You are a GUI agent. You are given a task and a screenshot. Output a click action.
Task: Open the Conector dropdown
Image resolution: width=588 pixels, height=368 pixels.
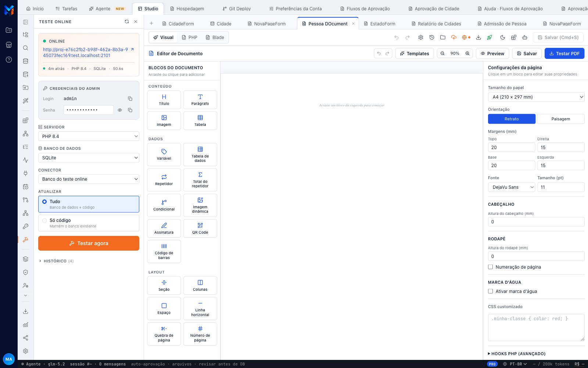click(x=89, y=179)
